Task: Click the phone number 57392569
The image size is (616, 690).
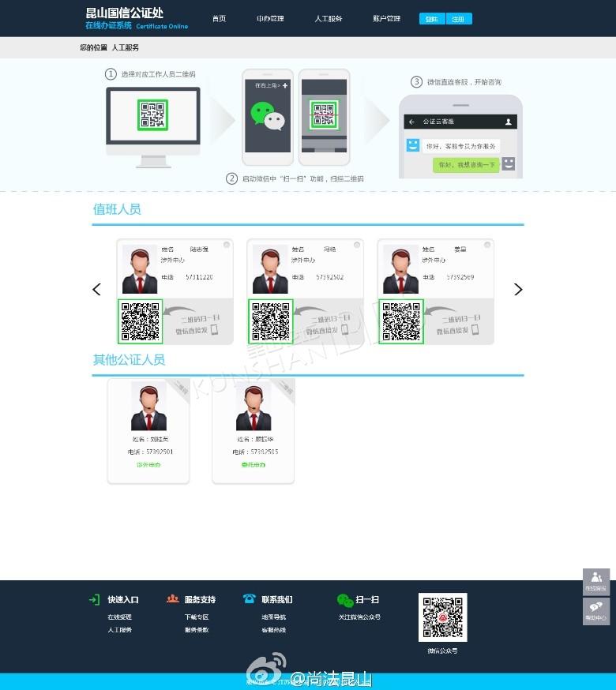Action: (x=460, y=277)
